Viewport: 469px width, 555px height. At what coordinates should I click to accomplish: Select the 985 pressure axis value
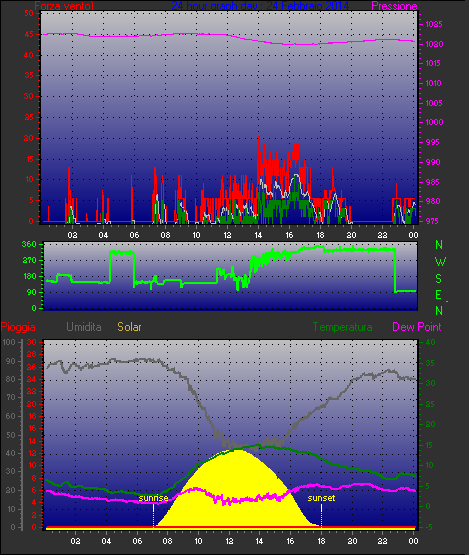pos(433,182)
